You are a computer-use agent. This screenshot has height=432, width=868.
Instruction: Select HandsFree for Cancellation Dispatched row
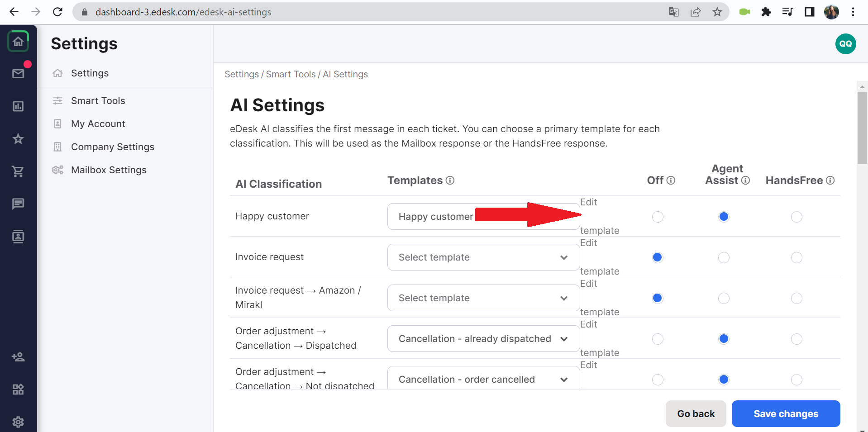point(796,339)
